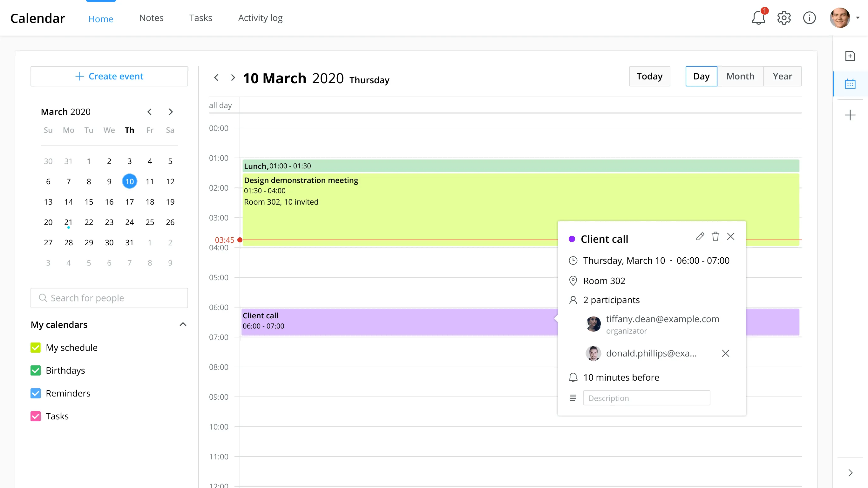Click the purple Client call color dot
The height and width of the screenshot is (488, 868).
pyautogui.click(x=572, y=239)
